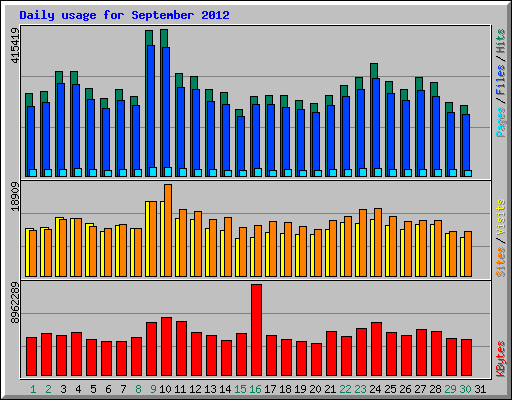Click the 18909 axis value

tap(15, 197)
